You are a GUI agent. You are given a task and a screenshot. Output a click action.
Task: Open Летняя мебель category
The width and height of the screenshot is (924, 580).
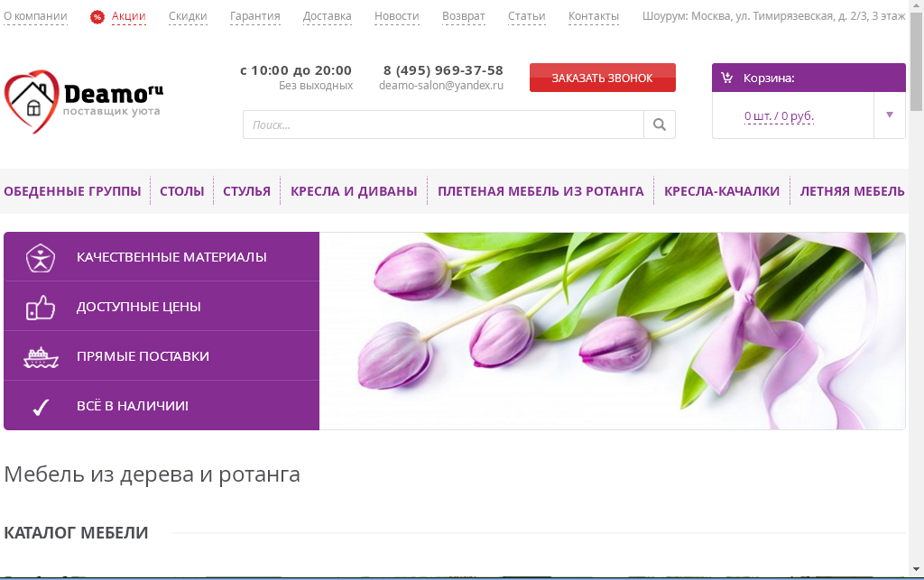[852, 191]
